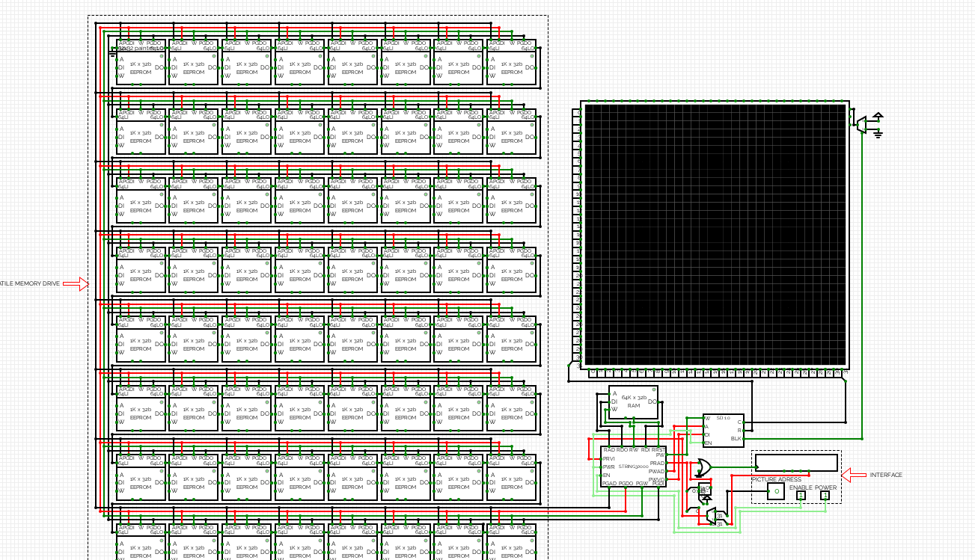
Task: Select the power symbol above the display gate
Action: (x=878, y=117)
